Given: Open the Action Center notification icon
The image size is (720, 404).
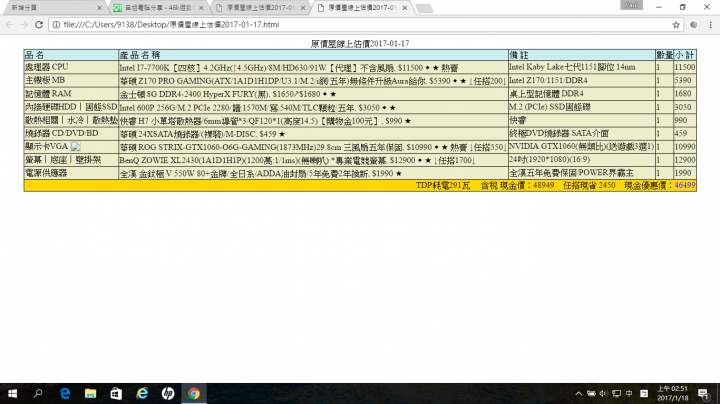Looking at the screenshot, I should (703, 393).
